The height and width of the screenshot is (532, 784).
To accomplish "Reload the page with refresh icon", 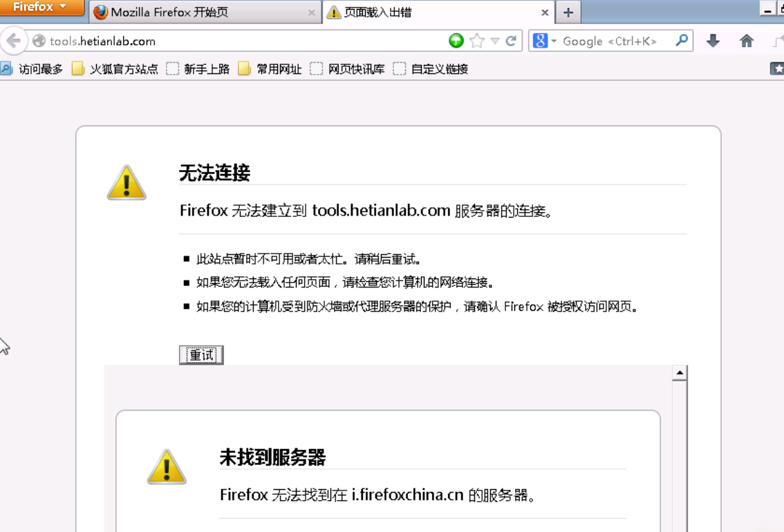I will tap(510, 41).
